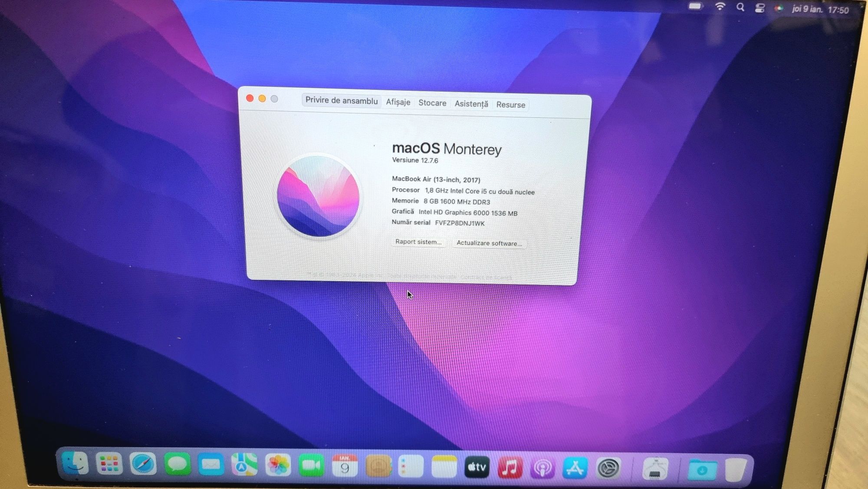
Task: Click the serial number 'FVFZP8DNJ1WK'
Action: pyautogui.click(x=460, y=223)
